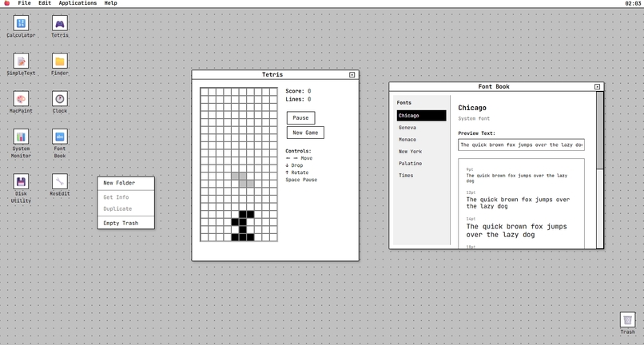Click the Tetris game board grid

point(239,165)
